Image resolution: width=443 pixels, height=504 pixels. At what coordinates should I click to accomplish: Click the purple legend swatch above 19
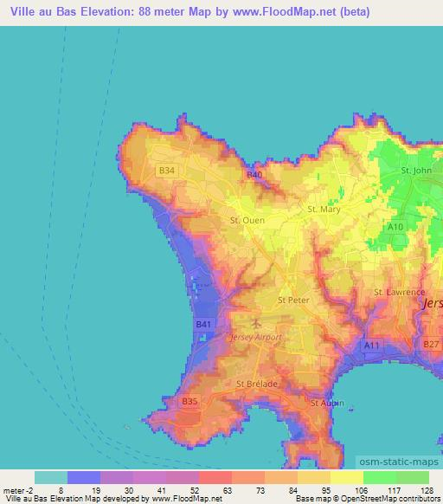[x=117, y=477]
